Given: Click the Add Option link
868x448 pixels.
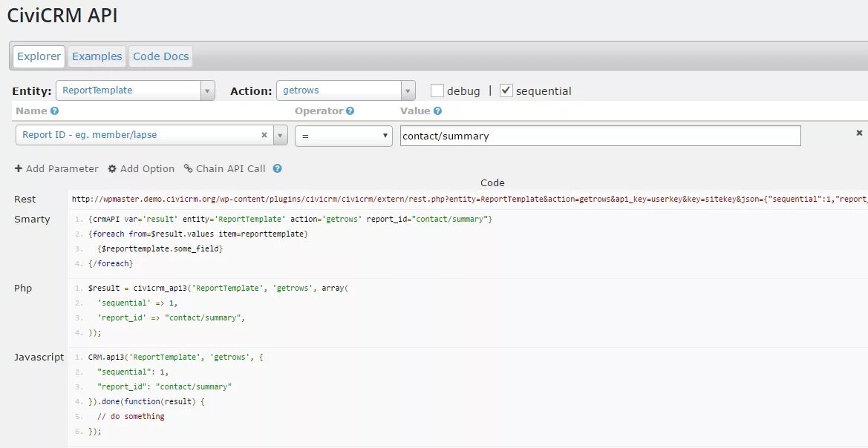Looking at the screenshot, I should (x=141, y=168).
